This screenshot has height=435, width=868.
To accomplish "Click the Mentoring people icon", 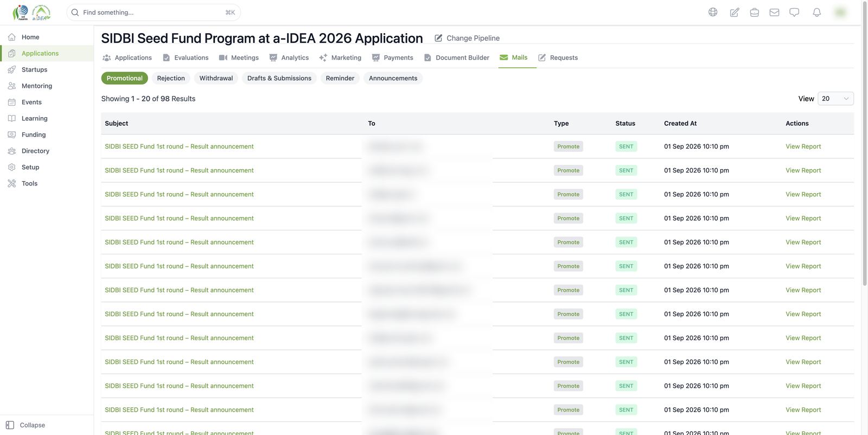I will tap(12, 86).
